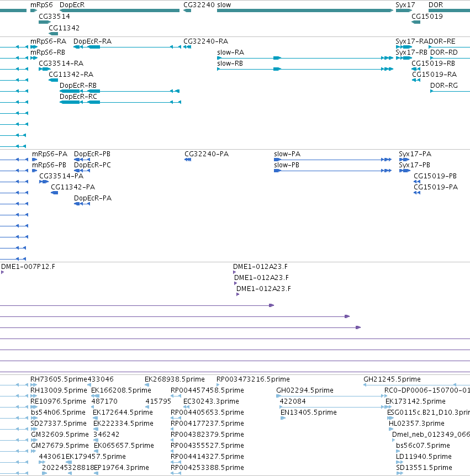Select the DopEcR-RA transcript label
Viewport: 470px width, 476px height.
[x=93, y=41]
